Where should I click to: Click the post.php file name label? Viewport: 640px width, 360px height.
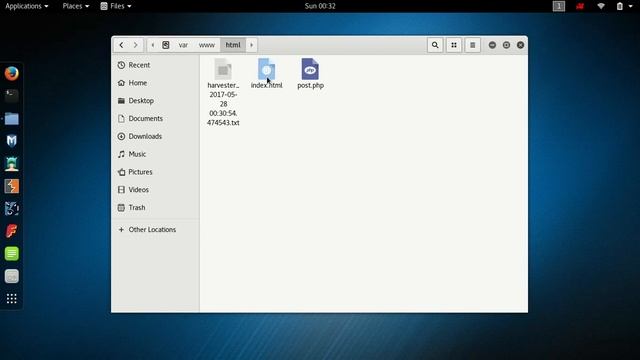pyautogui.click(x=311, y=85)
